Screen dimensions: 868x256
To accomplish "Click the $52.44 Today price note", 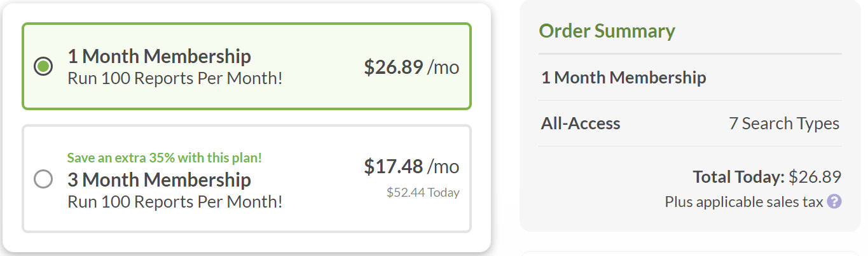I will click(x=422, y=192).
